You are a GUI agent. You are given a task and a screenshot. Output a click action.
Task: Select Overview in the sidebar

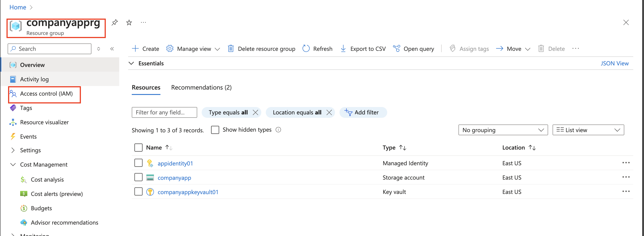60,65
